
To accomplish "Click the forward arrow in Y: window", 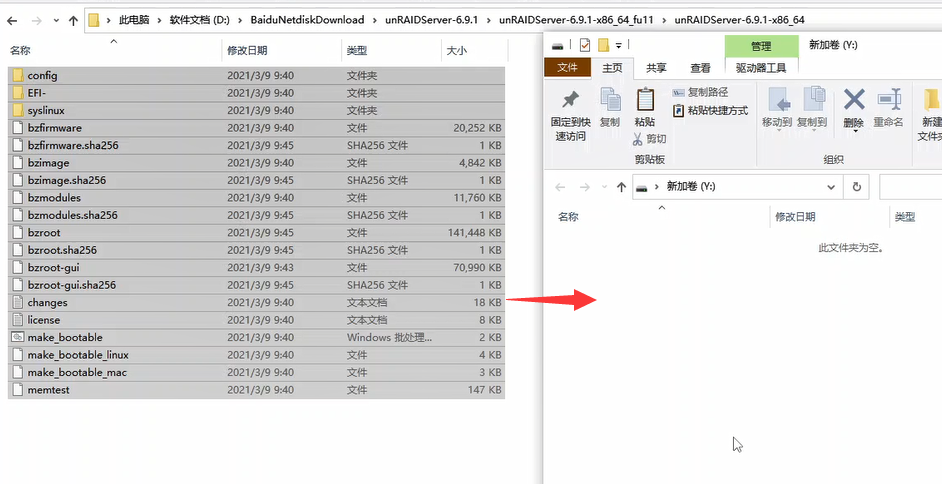I will (x=585, y=187).
